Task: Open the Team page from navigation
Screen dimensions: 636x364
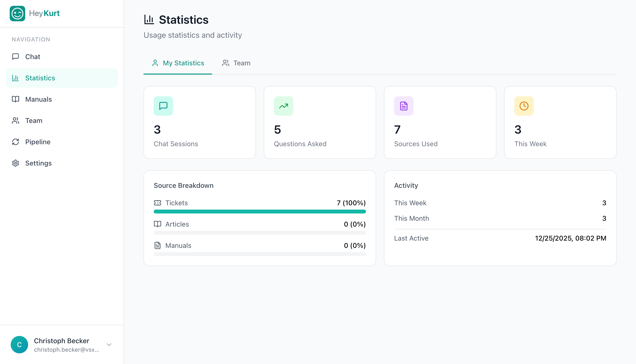Action: (33, 121)
